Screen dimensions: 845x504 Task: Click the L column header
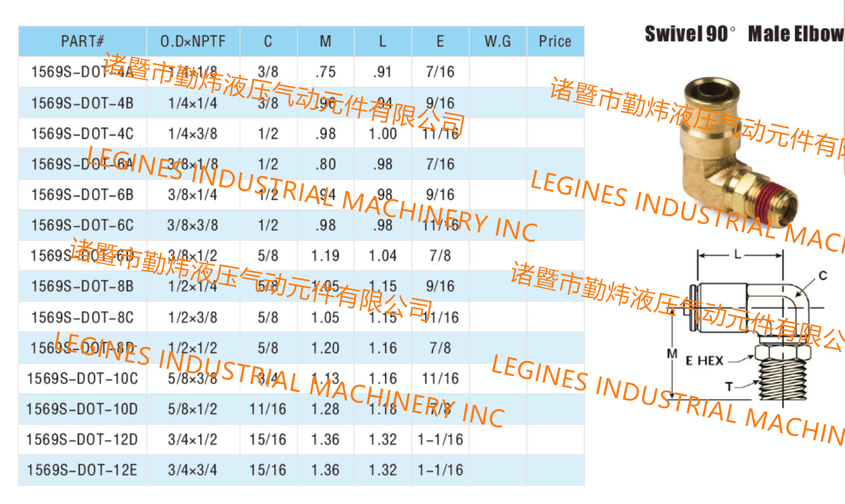pos(382,41)
